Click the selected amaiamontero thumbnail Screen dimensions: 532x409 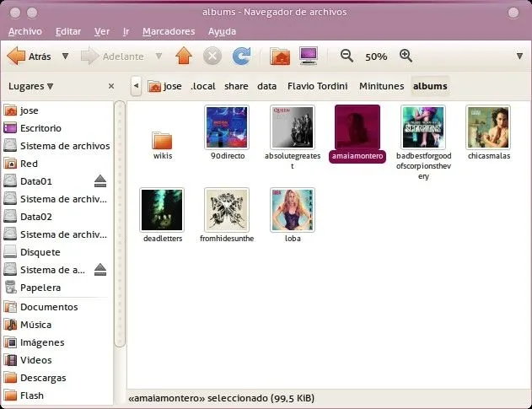pos(357,127)
